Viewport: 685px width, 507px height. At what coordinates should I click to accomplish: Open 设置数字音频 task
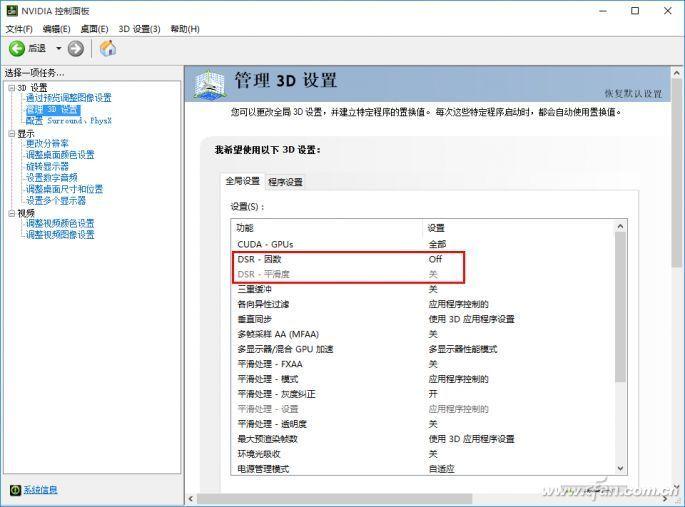[x=52, y=177]
